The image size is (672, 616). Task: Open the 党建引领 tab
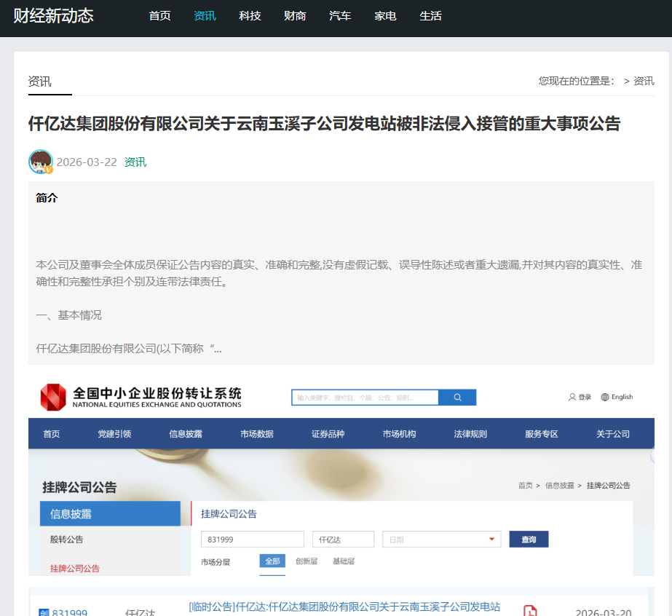(x=114, y=434)
